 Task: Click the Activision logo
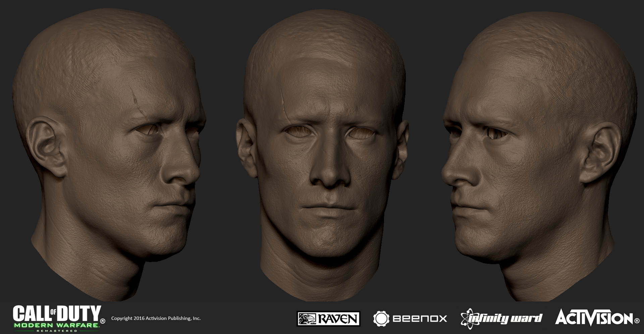click(597, 318)
